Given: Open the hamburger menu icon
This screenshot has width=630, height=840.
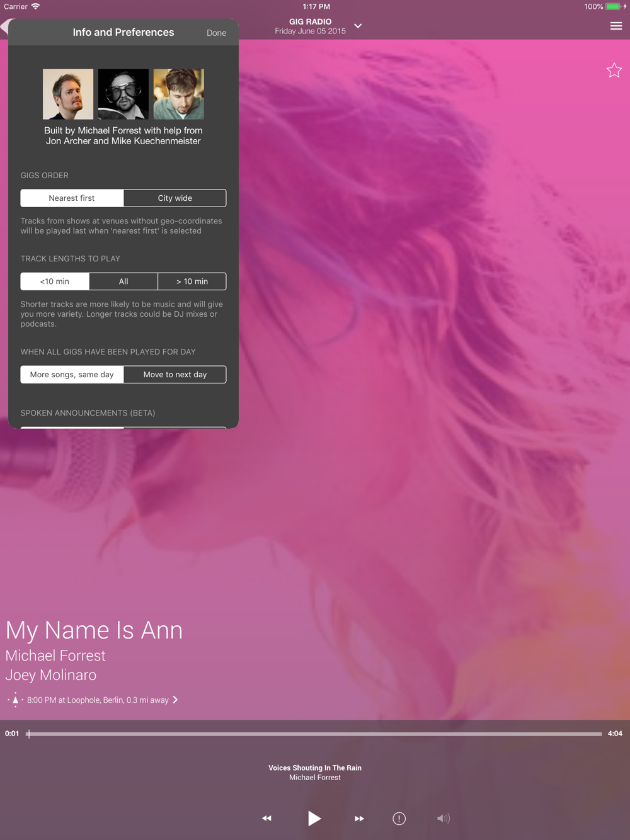Looking at the screenshot, I should pyautogui.click(x=616, y=26).
